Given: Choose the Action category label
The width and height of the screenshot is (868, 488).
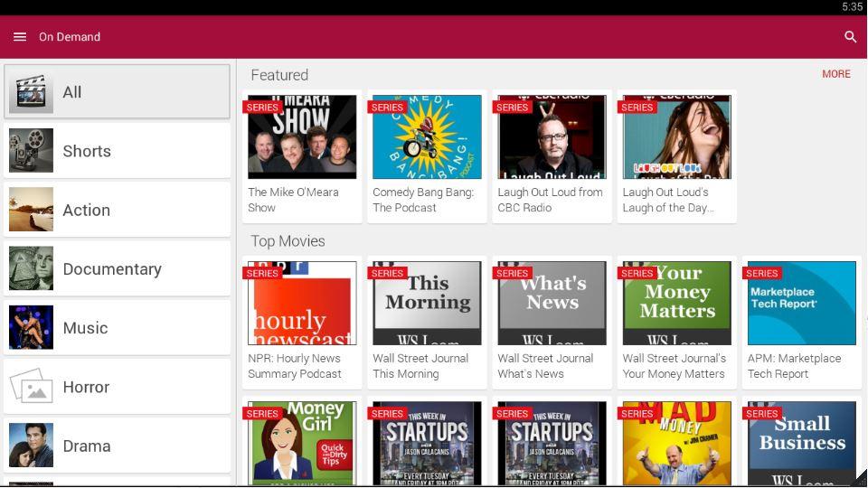Looking at the screenshot, I should point(87,211).
